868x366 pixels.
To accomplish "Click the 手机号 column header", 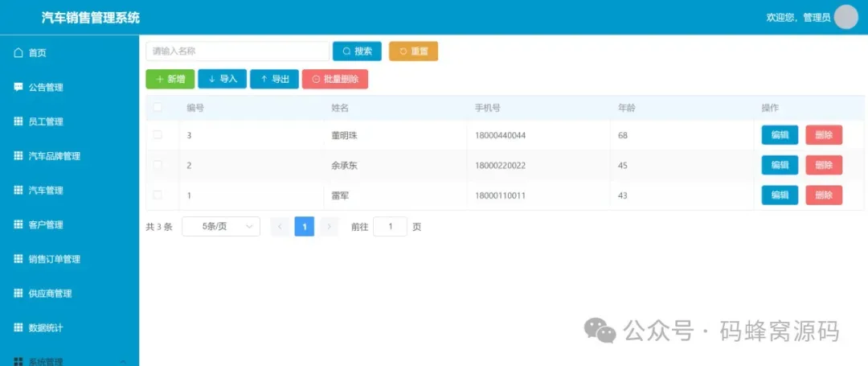I will (x=488, y=108).
